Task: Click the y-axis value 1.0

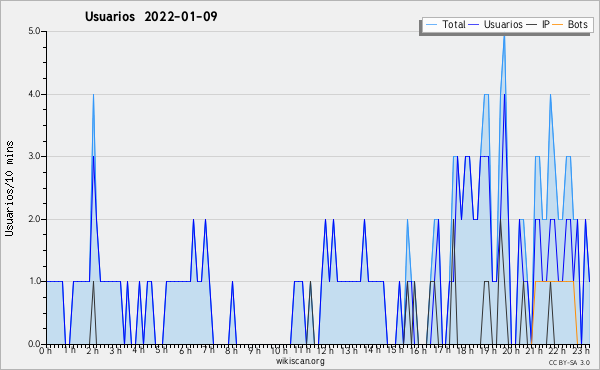Action: point(34,281)
